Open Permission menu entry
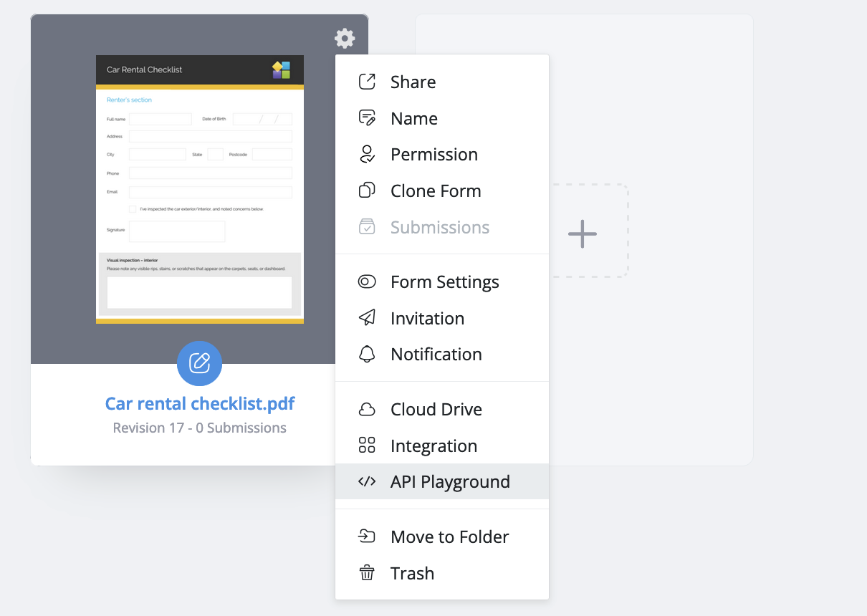867x616 pixels. 433,154
